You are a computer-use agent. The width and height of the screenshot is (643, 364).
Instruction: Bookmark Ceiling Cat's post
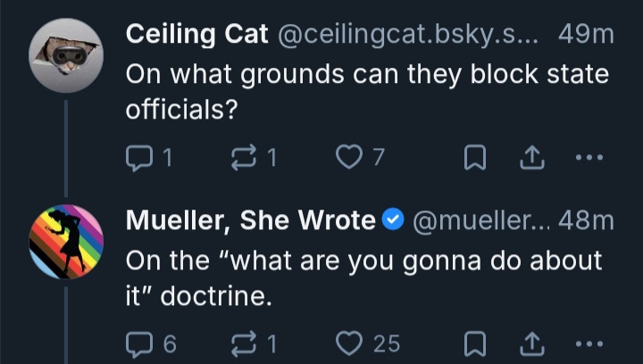(x=476, y=159)
